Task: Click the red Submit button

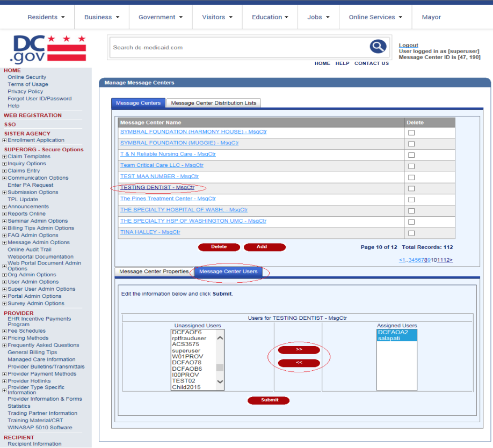Action: (x=269, y=400)
